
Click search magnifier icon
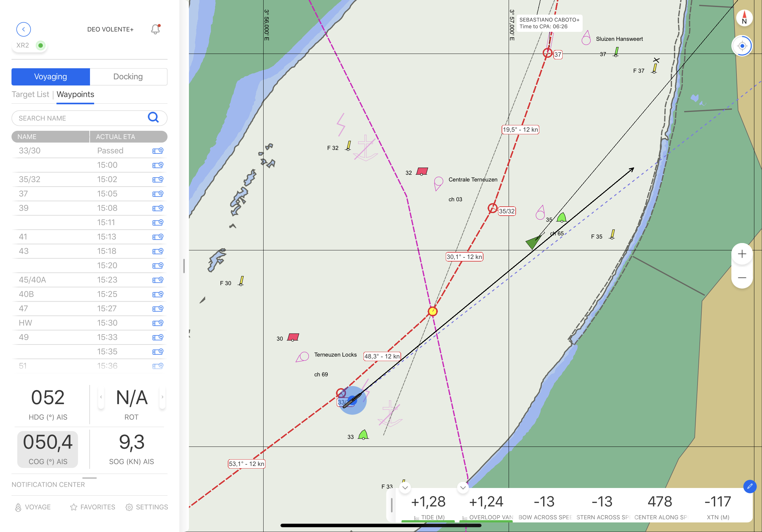153,118
